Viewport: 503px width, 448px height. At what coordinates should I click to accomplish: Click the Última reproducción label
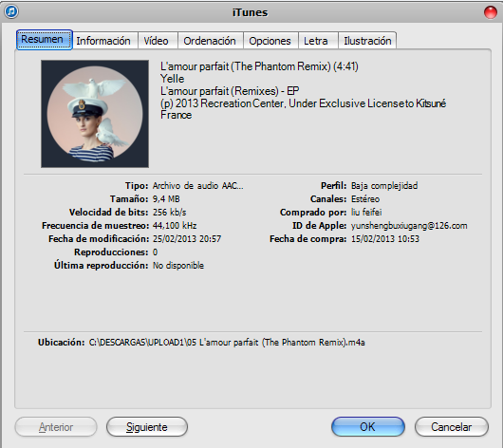(x=101, y=265)
